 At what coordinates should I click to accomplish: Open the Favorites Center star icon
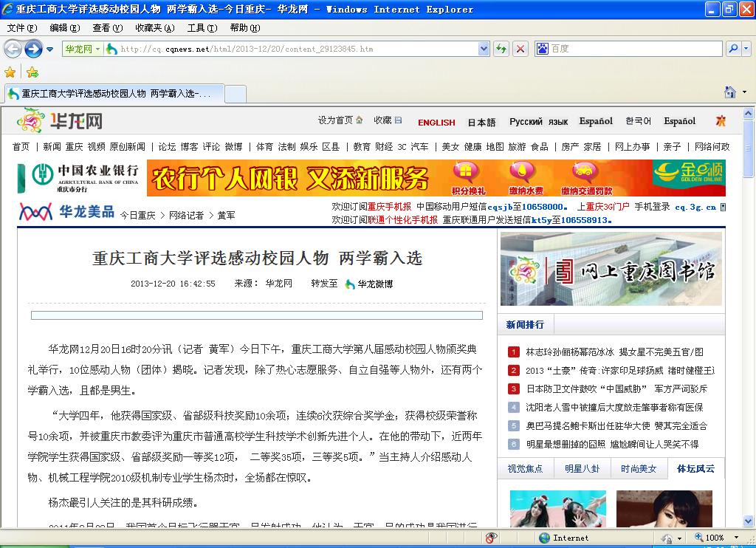click(x=10, y=72)
